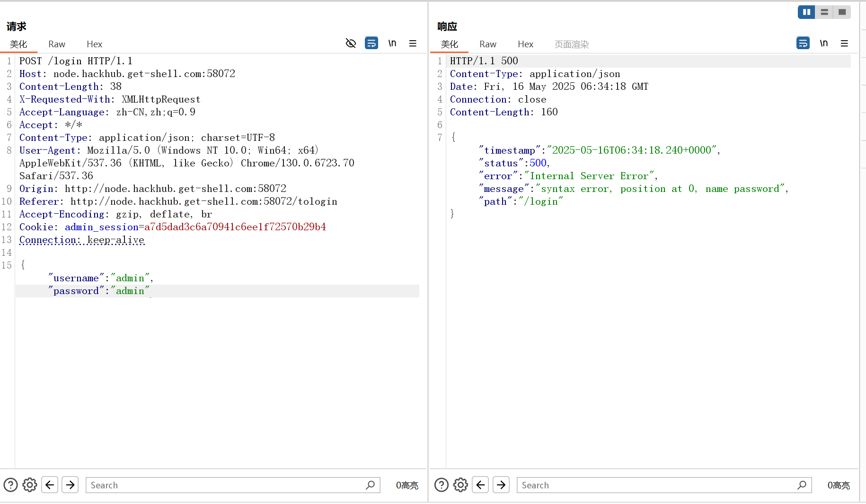Screen dimensions: 866x504
Task: Toggle hidden-content eye icon on request panel
Action: [351, 43]
